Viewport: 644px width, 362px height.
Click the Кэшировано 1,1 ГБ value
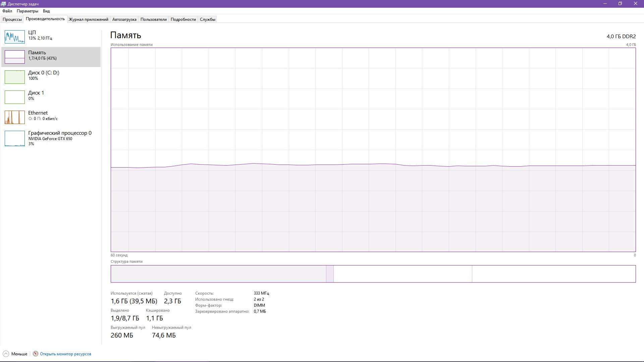154,318
